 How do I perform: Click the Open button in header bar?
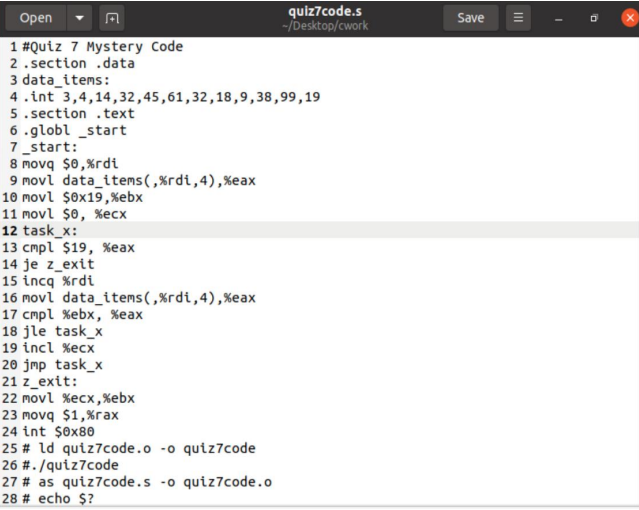(x=35, y=18)
